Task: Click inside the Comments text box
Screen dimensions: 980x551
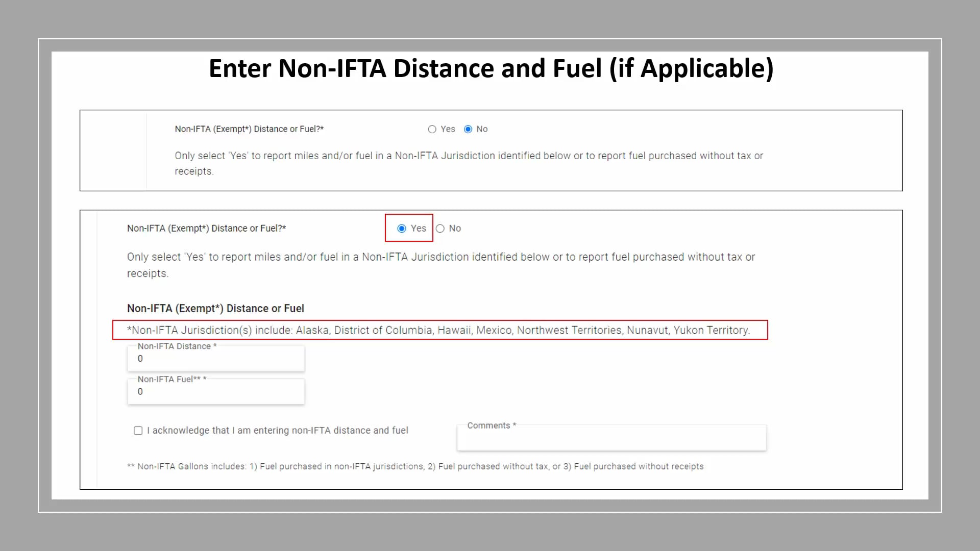Action: pyautogui.click(x=611, y=440)
